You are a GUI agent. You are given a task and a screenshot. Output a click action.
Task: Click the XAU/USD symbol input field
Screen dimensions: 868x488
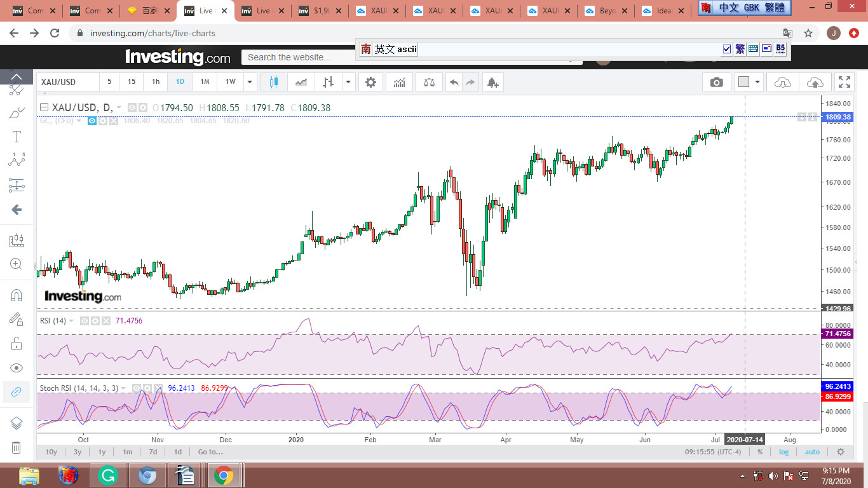click(x=68, y=82)
